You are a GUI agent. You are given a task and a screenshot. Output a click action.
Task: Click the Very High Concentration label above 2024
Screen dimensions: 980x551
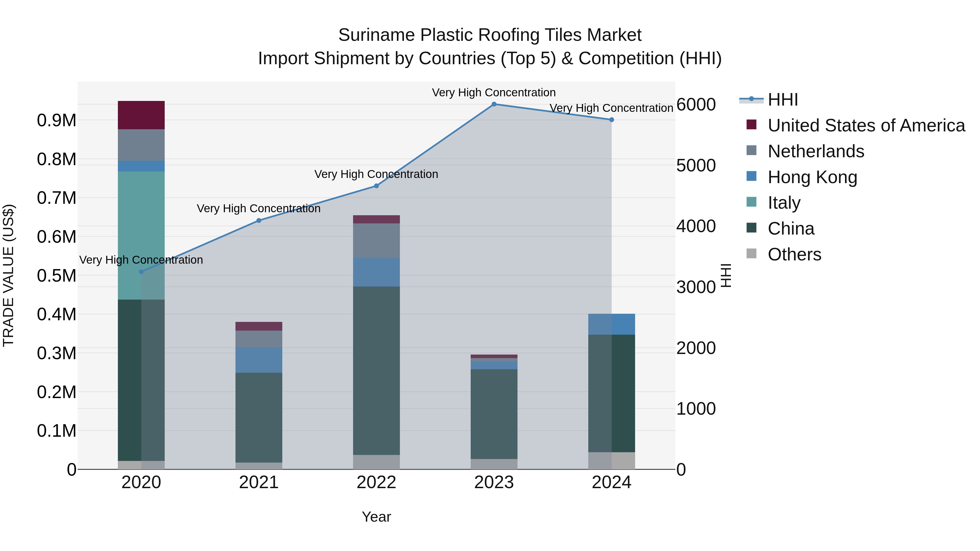pyautogui.click(x=611, y=108)
